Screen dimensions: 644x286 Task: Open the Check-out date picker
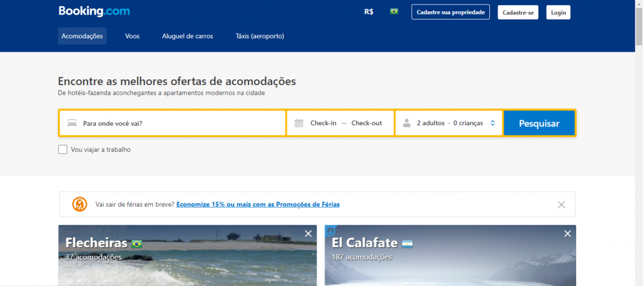click(x=367, y=123)
